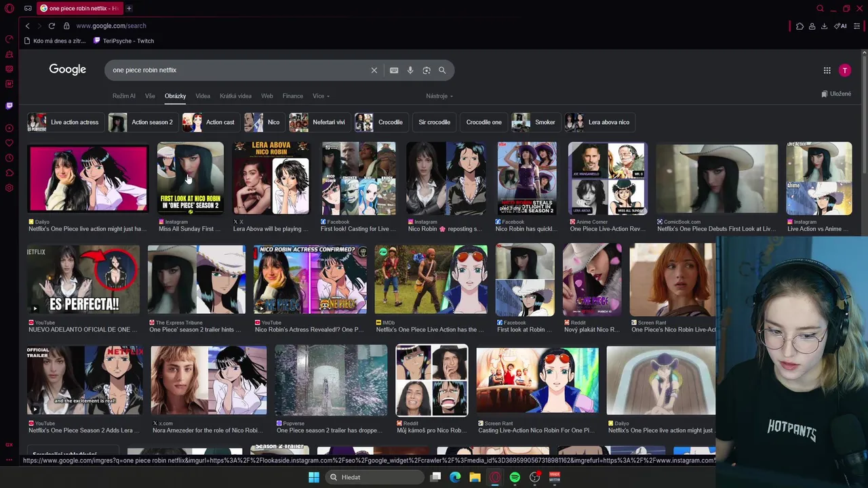Open ES PERFECTA!! YouTube thumbnail
This screenshot has height=488, width=868.
point(83,280)
